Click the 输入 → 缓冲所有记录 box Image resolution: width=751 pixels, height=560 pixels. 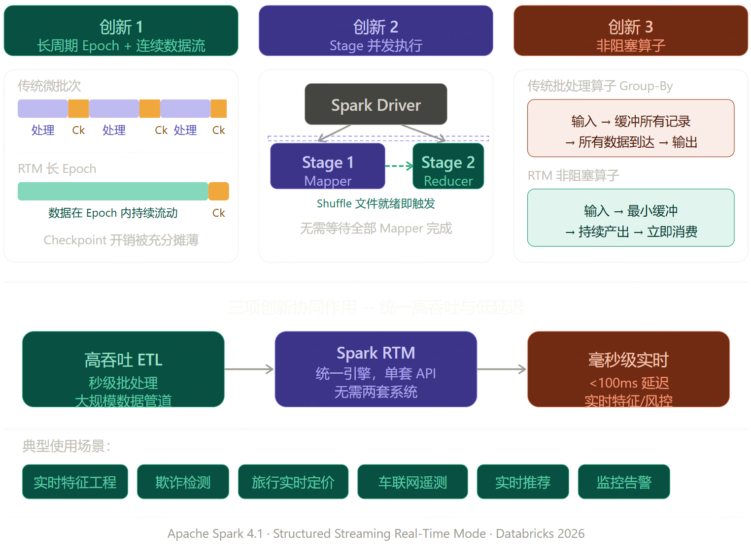(x=631, y=128)
